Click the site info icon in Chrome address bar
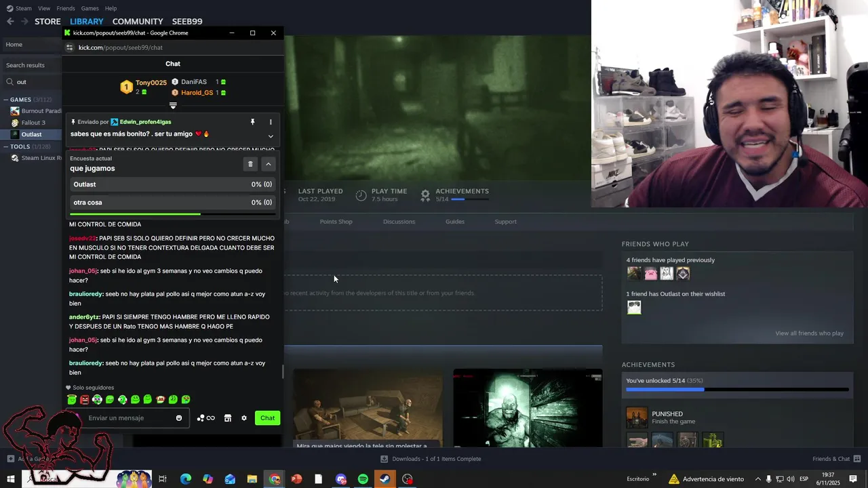Image resolution: width=868 pixels, height=488 pixels. 69,47
